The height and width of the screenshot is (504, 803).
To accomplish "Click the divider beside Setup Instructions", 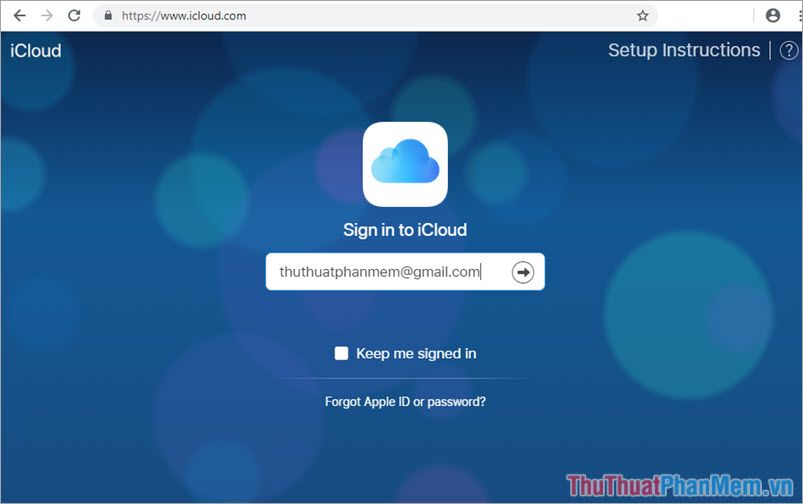I will [769, 51].
